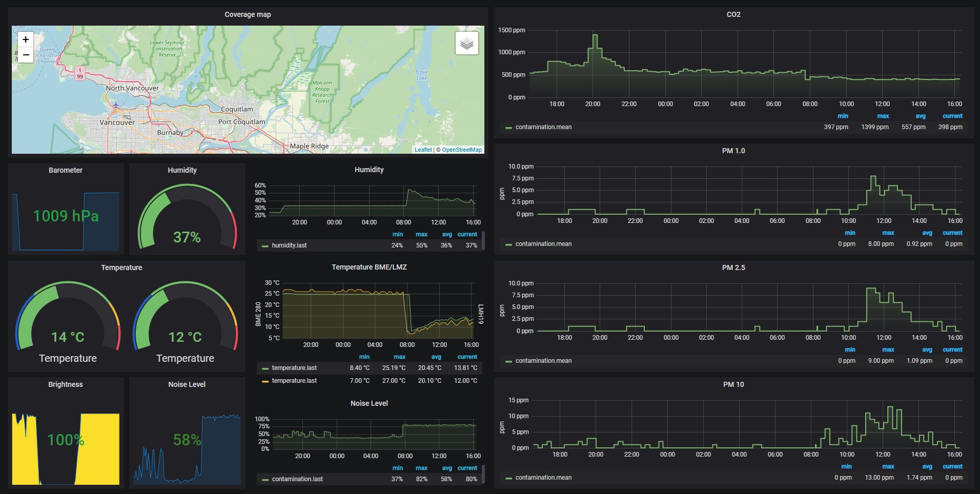The image size is (980, 494).
Task: Sort CO2 legend by max column
Action: pos(883,116)
